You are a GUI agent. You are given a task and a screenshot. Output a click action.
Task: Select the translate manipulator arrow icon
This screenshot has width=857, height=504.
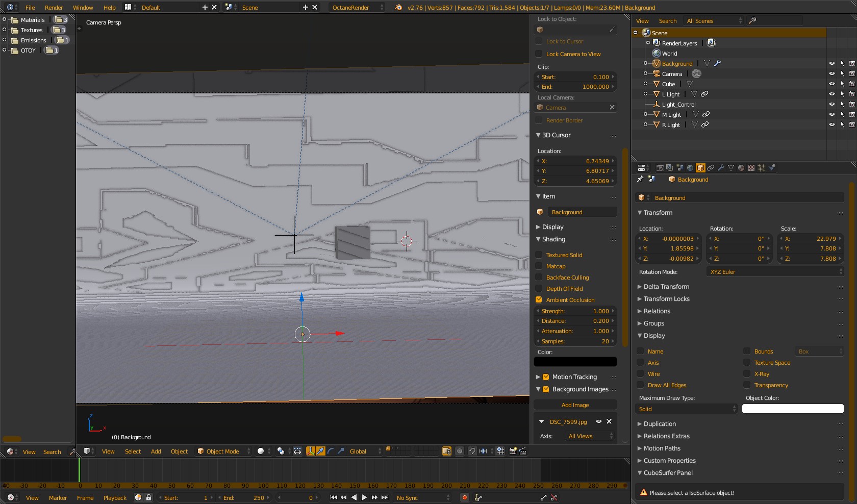click(x=320, y=451)
